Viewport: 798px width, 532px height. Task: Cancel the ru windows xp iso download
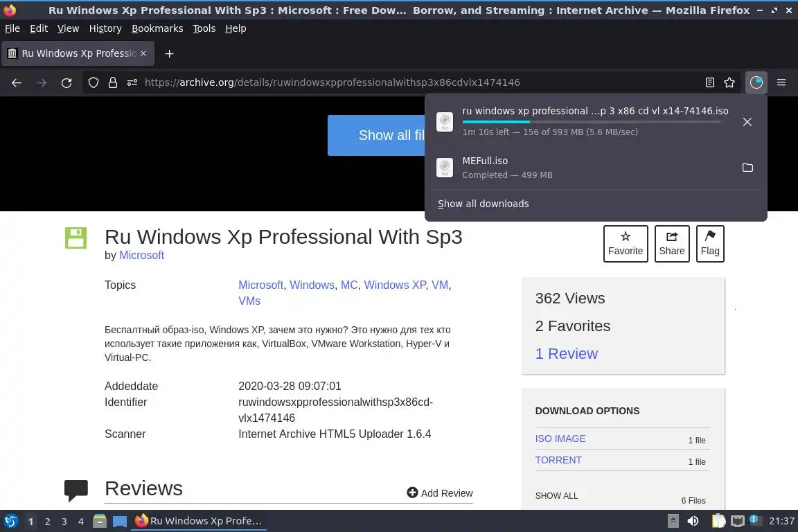coord(747,122)
